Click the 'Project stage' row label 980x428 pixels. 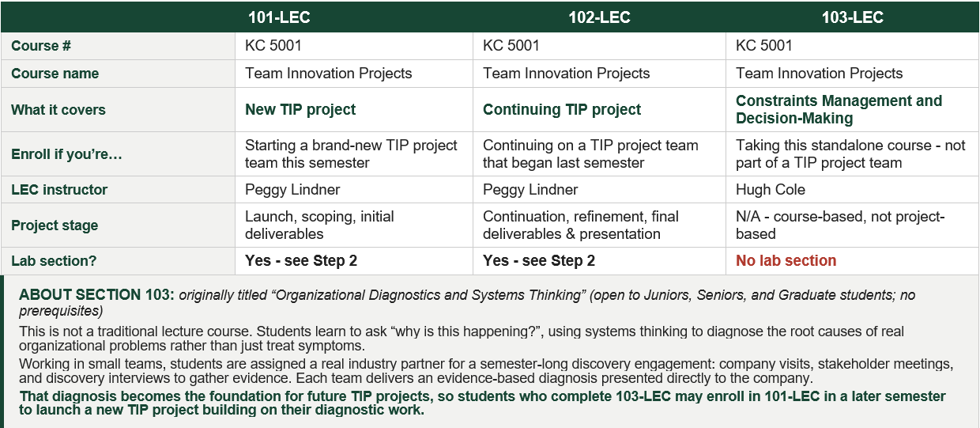click(x=55, y=225)
